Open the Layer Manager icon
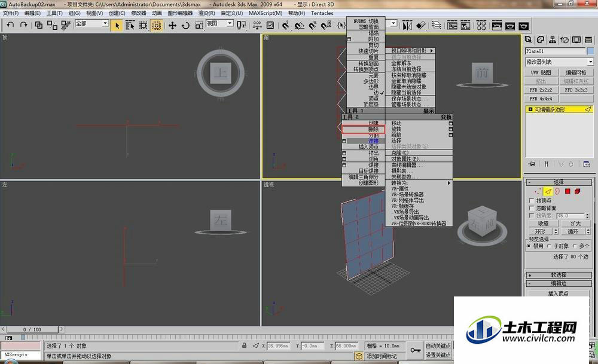This screenshot has width=598, height=364. (x=437, y=26)
